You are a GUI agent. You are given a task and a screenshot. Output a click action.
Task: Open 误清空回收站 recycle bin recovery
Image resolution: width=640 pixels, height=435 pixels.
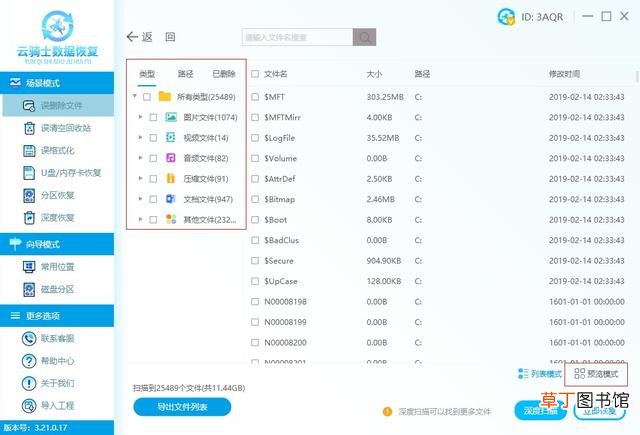(x=57, y=128)
